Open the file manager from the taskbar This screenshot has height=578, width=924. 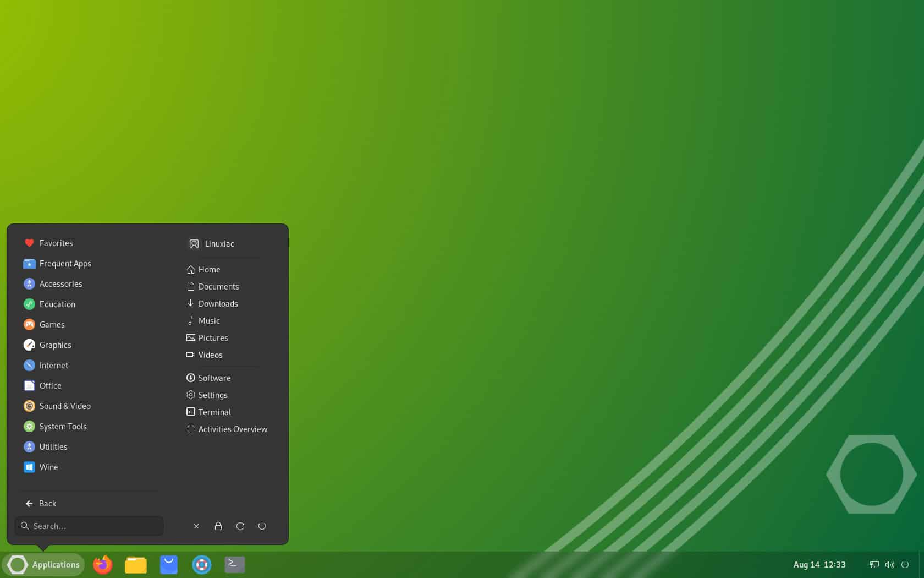click(x=135, y=564)
